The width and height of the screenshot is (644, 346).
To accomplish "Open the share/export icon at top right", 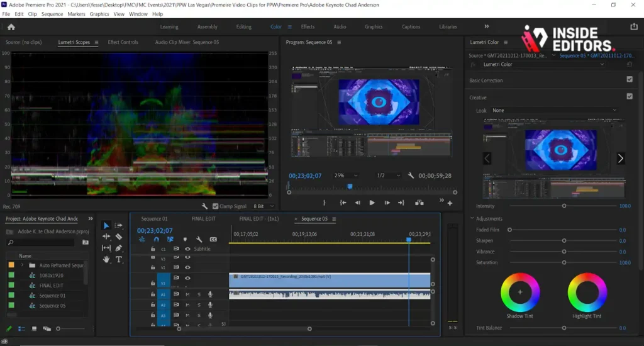I will coord(633,26).
